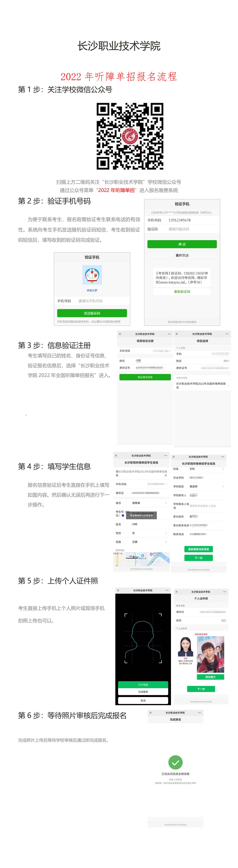Click the 取消 cancel button

143,701
